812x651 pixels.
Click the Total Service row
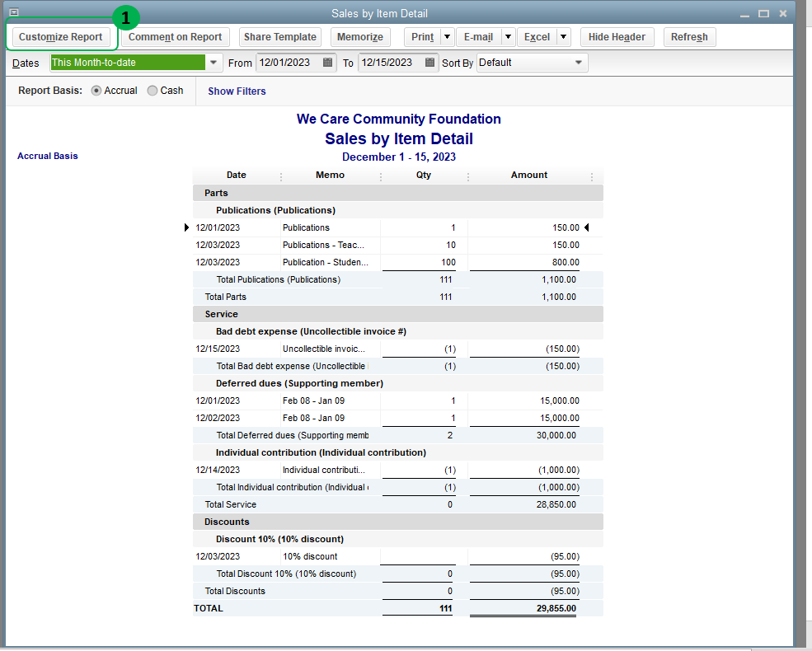397,504
